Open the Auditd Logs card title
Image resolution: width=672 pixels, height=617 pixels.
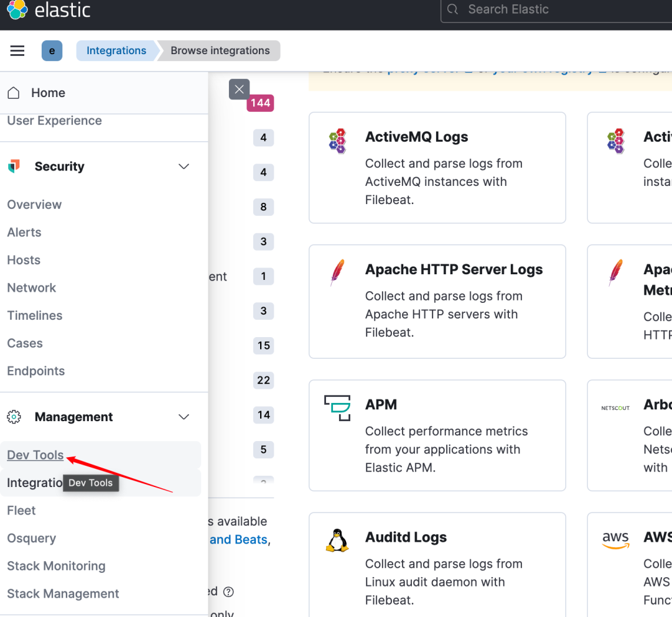[x=406, y=537]
